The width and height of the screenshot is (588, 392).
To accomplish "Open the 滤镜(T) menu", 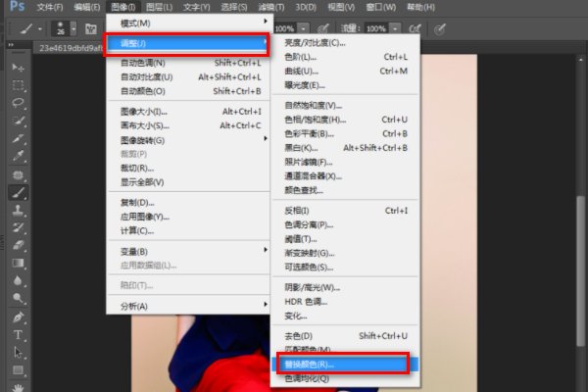I will (x=271, y=7).
